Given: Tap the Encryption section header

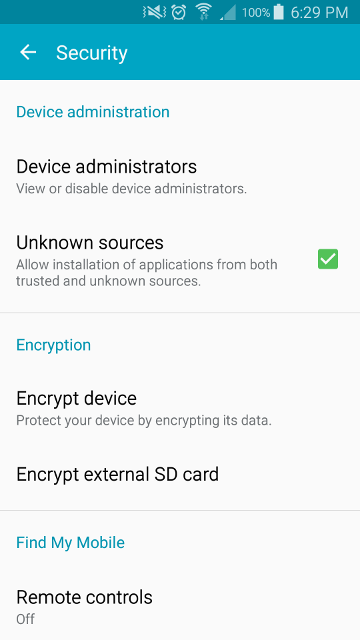Looking at the screenshot, I should click(53, 345).
